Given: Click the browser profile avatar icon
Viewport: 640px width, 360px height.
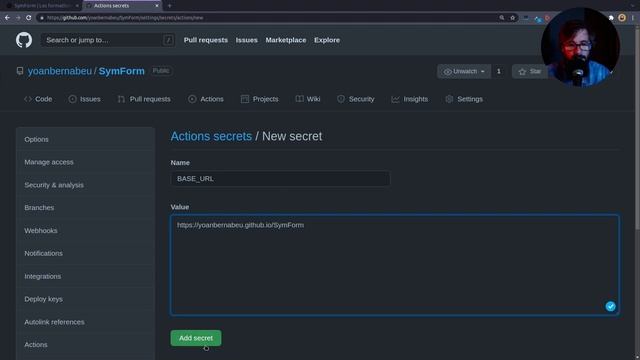Looking at the screenshot, I should pos(622,18).
